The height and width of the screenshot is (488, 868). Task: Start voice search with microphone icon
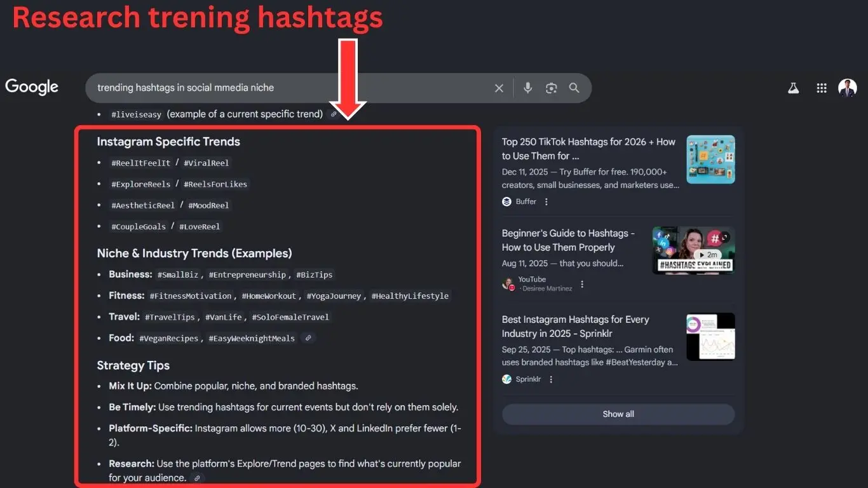527,88
